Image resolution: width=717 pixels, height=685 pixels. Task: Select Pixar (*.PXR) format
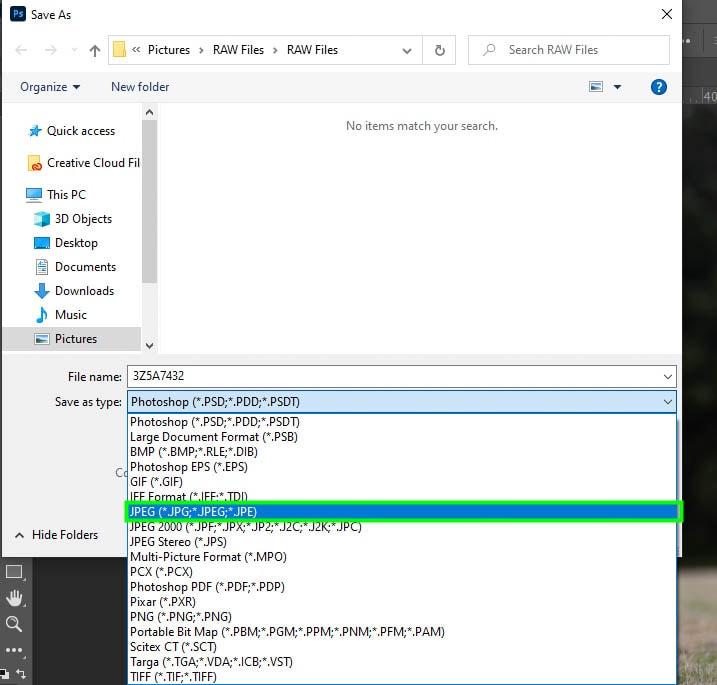point(402,602)
